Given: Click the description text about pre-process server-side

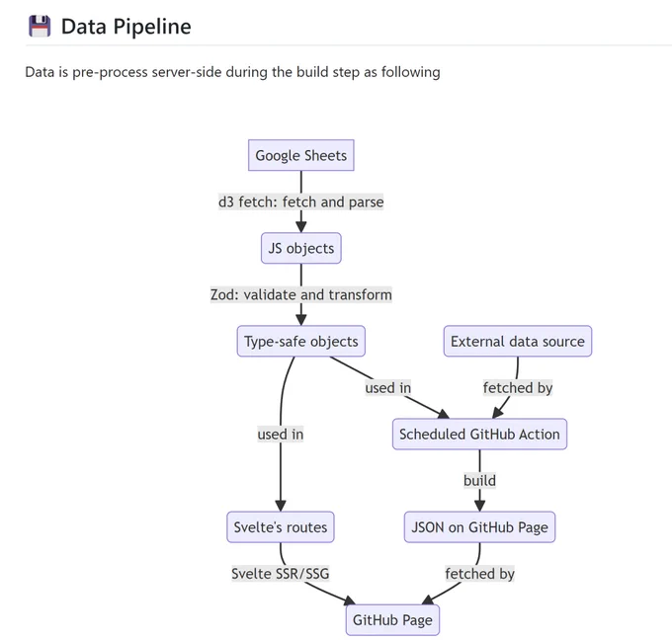Looking at the screenshot, I should click(232, 72).
